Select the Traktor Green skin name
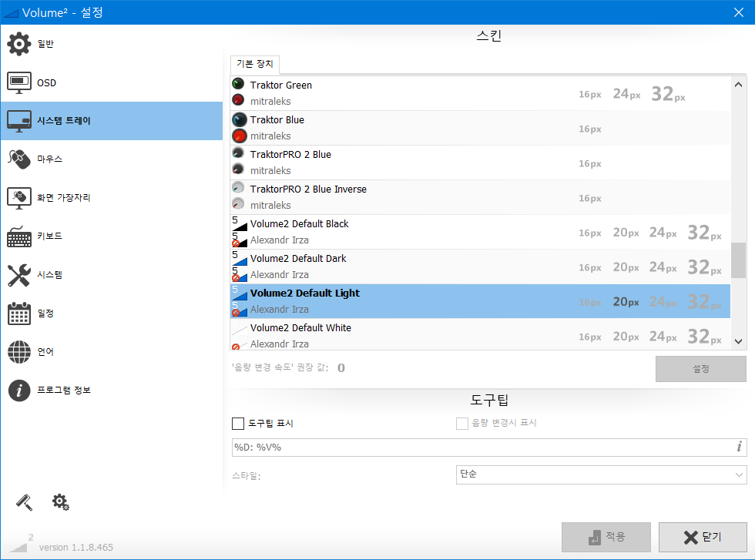Screen dimensions: 755x560 281,86
